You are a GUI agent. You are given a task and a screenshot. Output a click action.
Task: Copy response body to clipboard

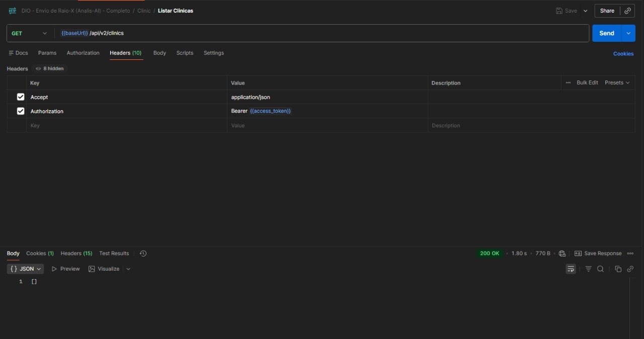click(x=618, y=269)
